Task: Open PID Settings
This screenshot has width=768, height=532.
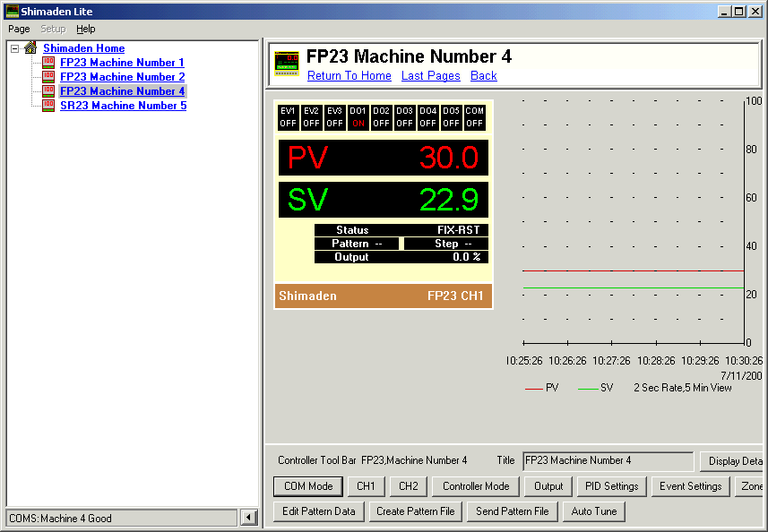Action: tap(612, 486)
